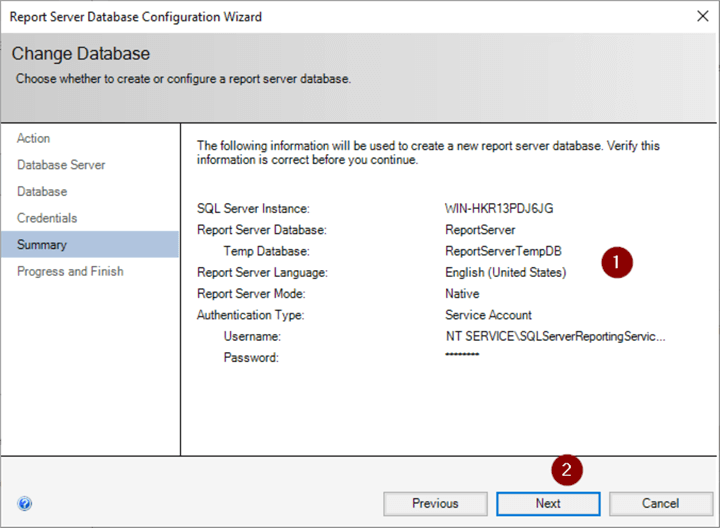Click the Next button
The width and height of the screenshot is (720, 528).
point(548,503)
